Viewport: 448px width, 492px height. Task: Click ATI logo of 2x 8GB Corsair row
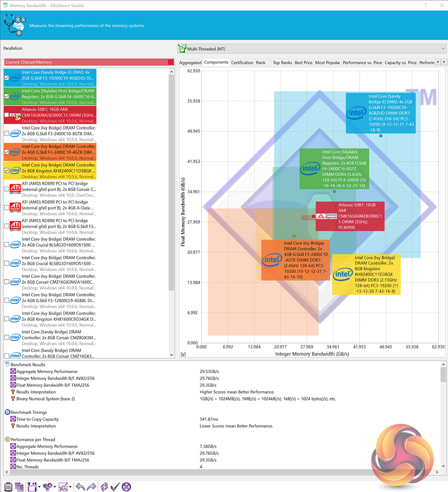point(15,189)
